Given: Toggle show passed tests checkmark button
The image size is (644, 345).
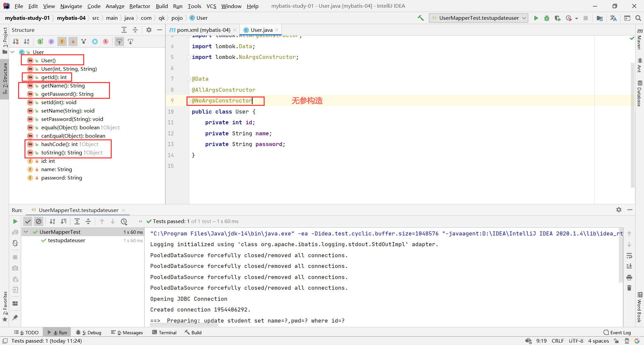Looking at the screenshot, I should (x=28, y=221).
